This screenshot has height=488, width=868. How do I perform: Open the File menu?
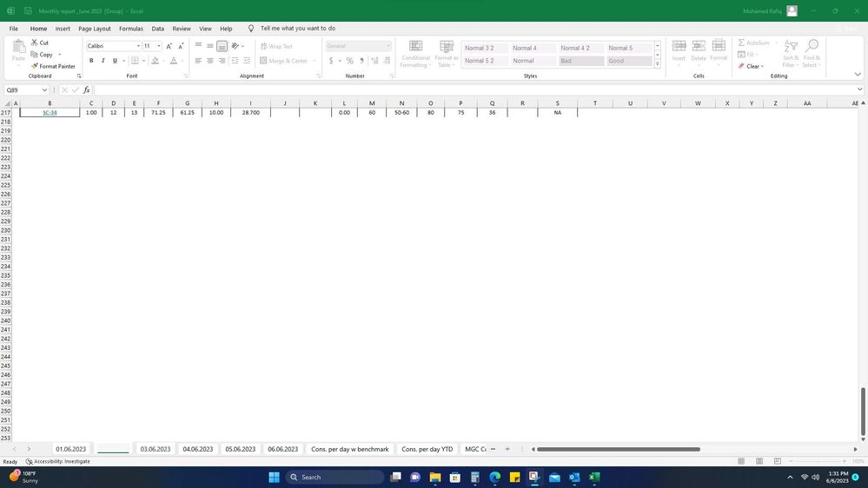coord(13,28)
